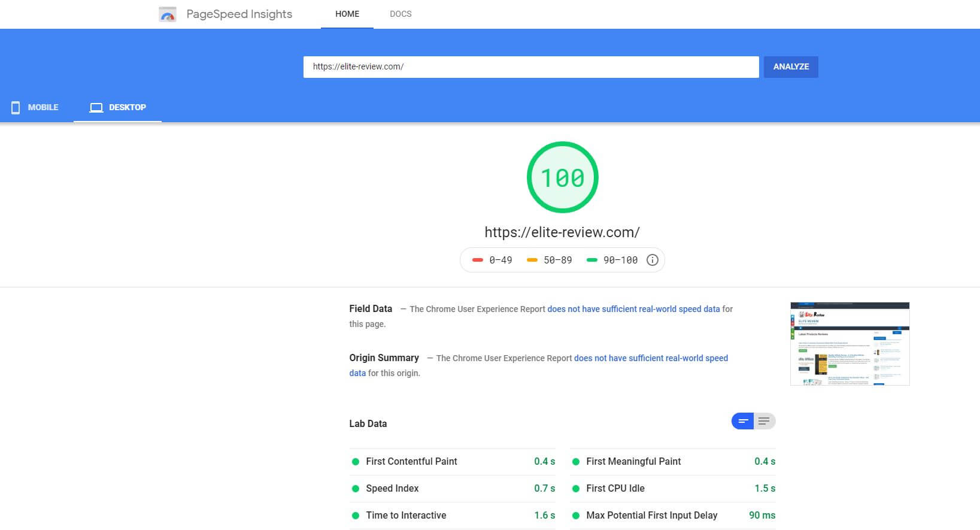Image resolution: width=980 pixels, height=530 pixels.
Task: Click the elite-review page screenshot thumbnail
Action: [849, 344]
